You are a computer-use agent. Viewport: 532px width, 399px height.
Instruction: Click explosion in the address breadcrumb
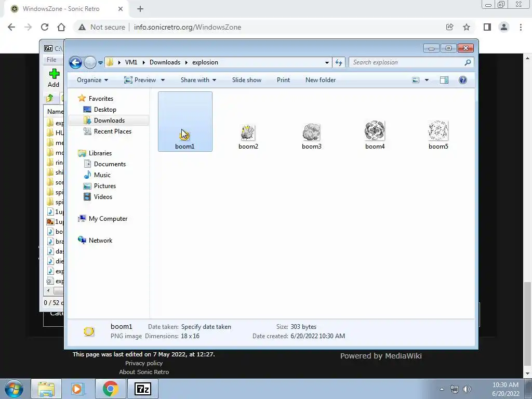[205, 62]
